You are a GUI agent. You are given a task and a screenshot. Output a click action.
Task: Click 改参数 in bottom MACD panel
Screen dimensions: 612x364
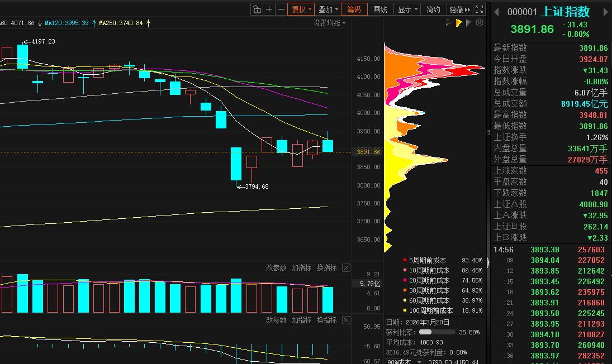(276, 320)
